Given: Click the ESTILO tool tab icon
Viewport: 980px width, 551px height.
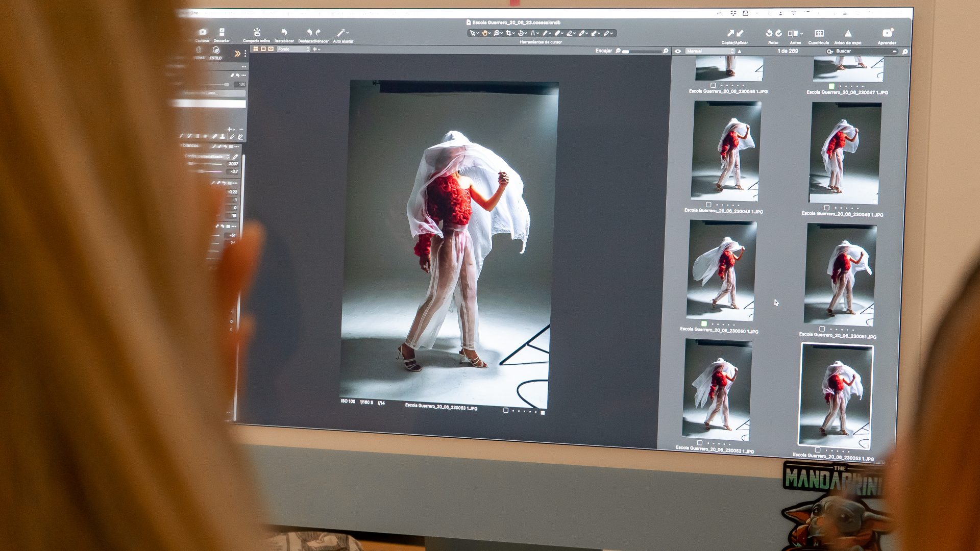Looking at the screenshot, I should click(216, 50).
